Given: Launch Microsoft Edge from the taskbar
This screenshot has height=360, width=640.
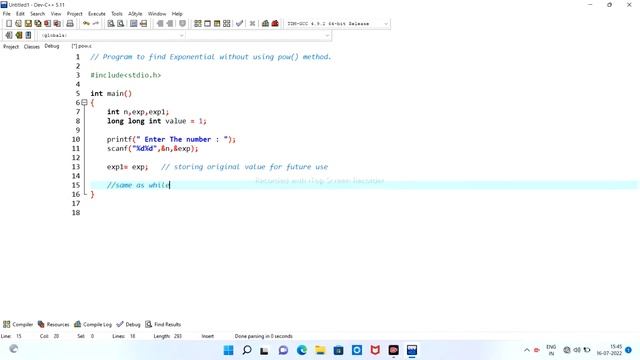Looking at the screenshot, I should [302, 350].
